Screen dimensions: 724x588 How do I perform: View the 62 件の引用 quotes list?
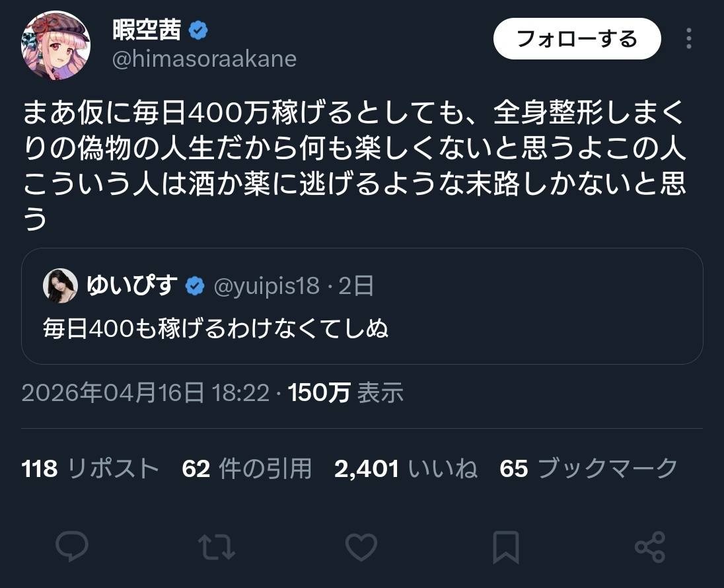[246, 468]
